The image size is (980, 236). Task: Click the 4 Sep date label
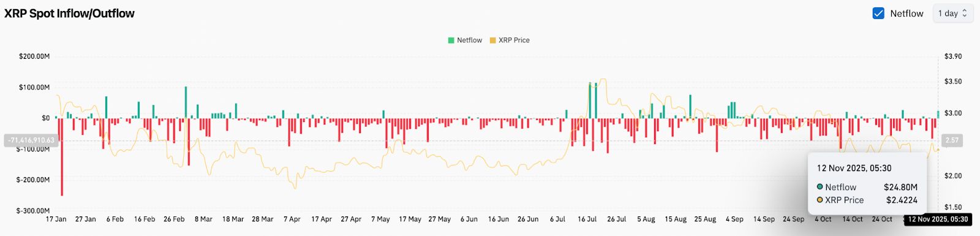point(734,219)
